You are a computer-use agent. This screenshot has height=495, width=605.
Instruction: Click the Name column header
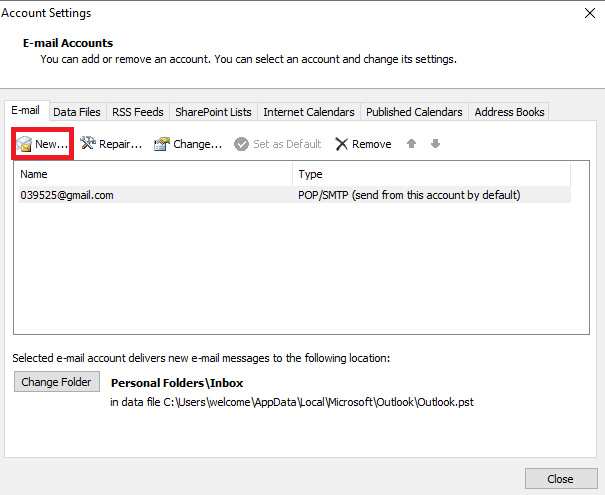(x=155, y=174)
